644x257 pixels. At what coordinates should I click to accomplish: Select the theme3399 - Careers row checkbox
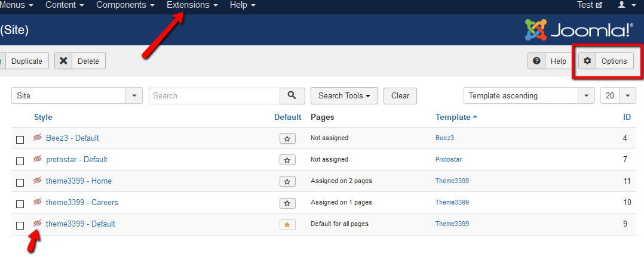(20, 204)
